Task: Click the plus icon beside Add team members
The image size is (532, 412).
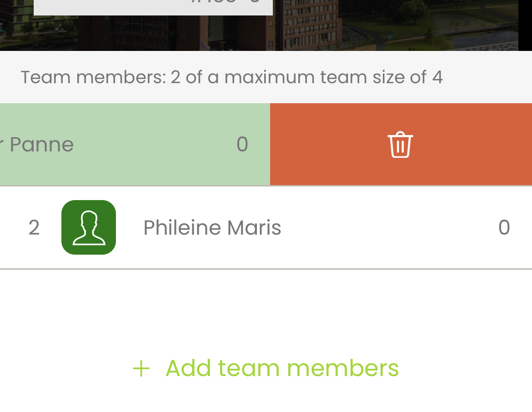Action: 141,369
